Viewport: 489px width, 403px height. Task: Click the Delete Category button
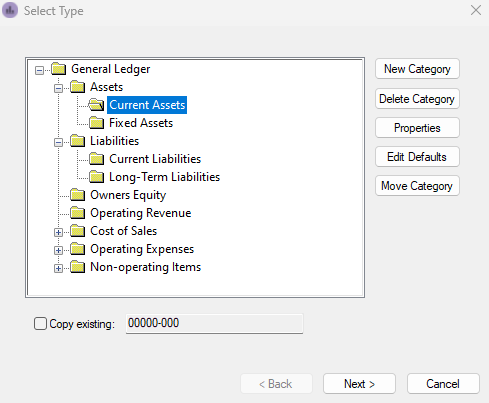tap(417, 99)
